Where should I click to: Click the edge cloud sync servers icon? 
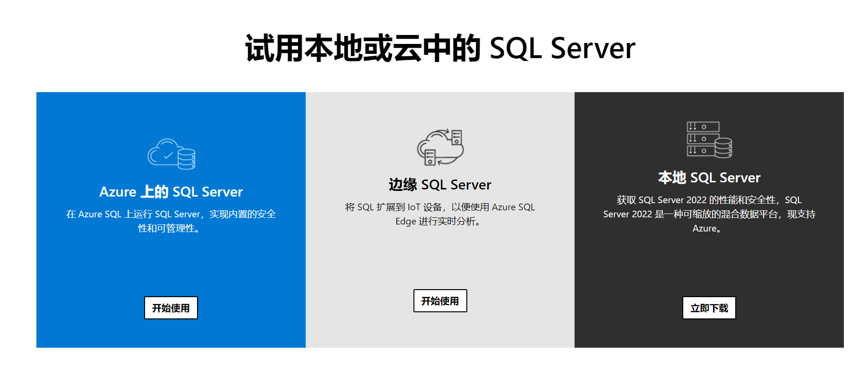[440, 147]
